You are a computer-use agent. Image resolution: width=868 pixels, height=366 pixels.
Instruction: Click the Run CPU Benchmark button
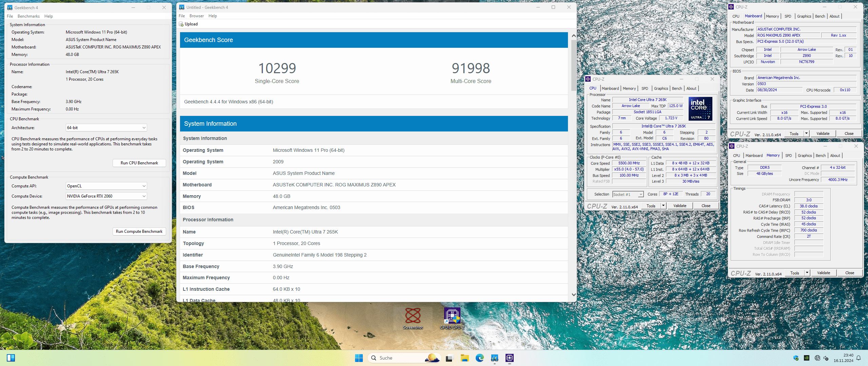139,163
